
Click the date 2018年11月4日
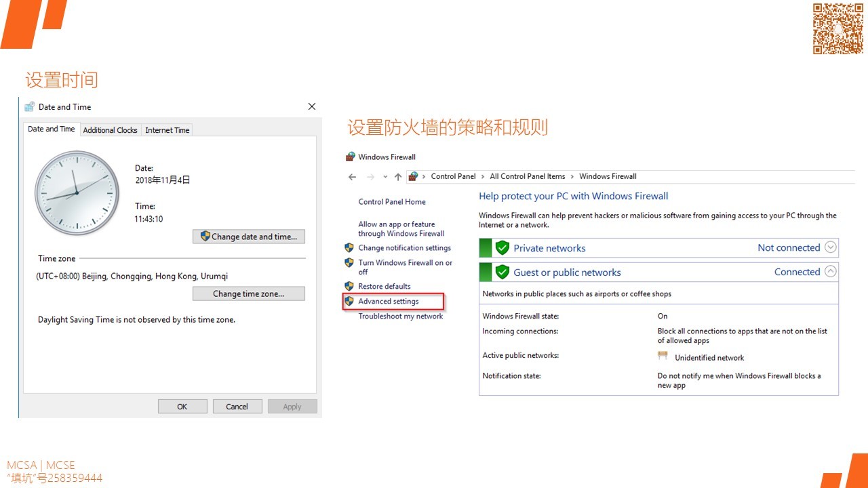pyautogui.click(x=163, y=180)
